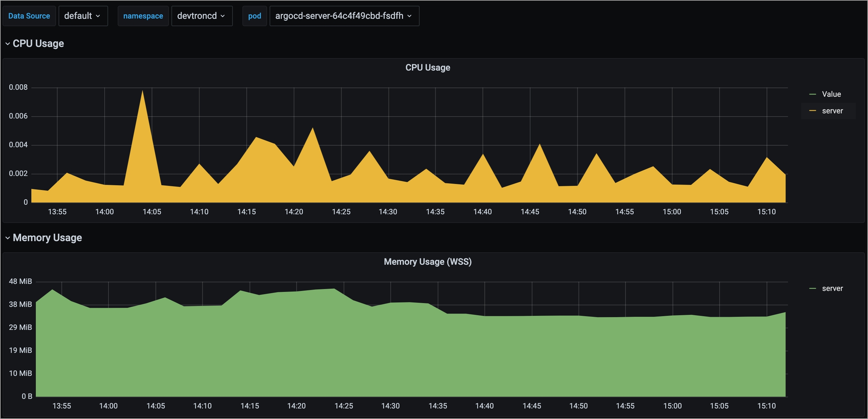Click green server color line in Memory legend
The image size is (868, 419).
[813, 288]
